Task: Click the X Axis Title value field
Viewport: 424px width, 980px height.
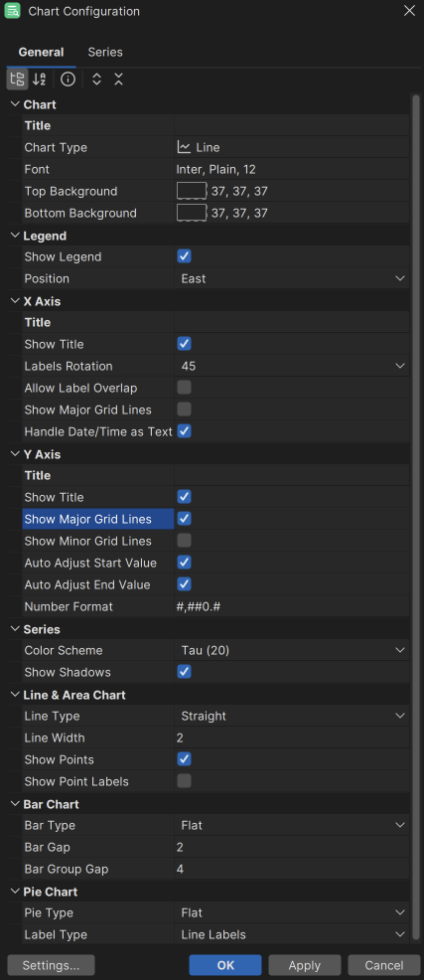Action: tap(292, 322)
